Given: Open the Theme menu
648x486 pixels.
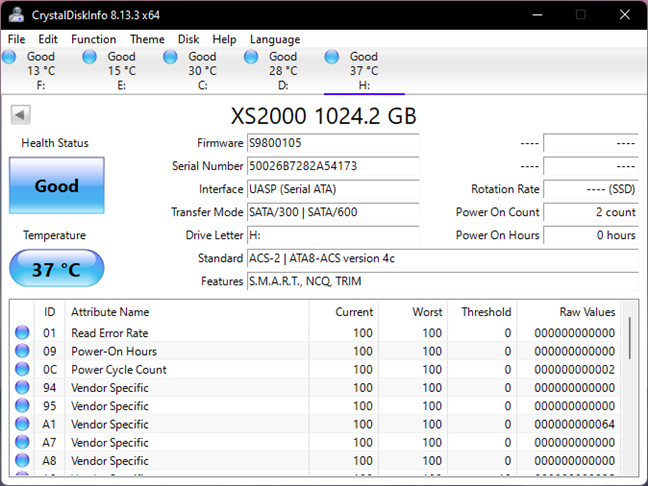Looking at the screenshot, I should (x=147, y=39).
